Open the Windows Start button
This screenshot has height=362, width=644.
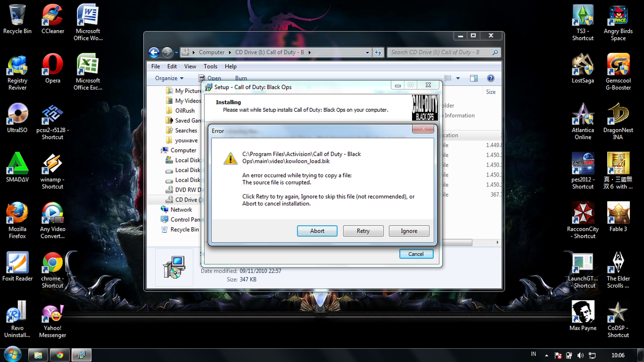point(12,354)
